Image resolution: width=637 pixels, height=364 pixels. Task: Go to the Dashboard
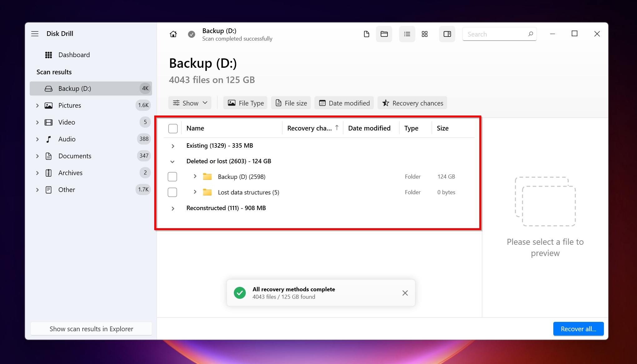point(74,55)
